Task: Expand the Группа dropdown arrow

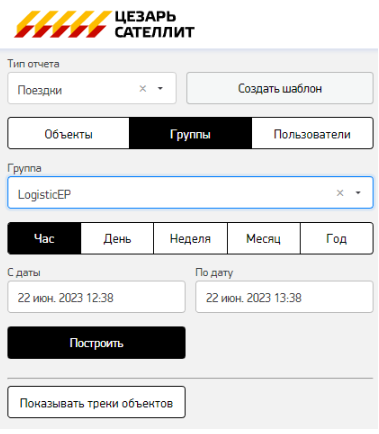Action: [x=358, y=193]
